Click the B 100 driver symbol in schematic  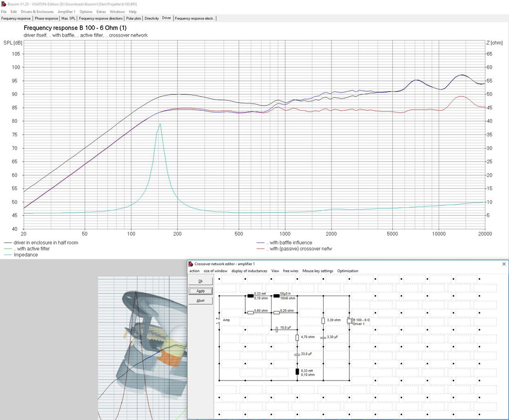pos(349,321)
